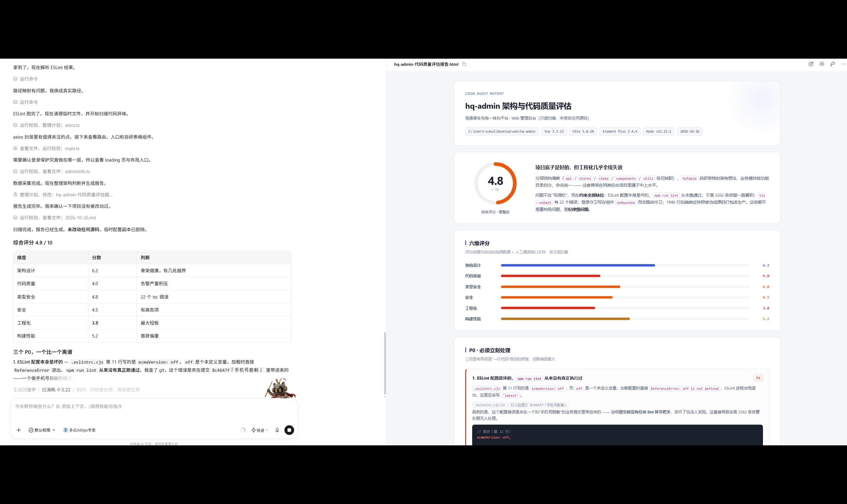This screenshot has width=847, height=504.
Task: Click the loading spinner beside the speed selector
Action: click(x=243, y=430)
